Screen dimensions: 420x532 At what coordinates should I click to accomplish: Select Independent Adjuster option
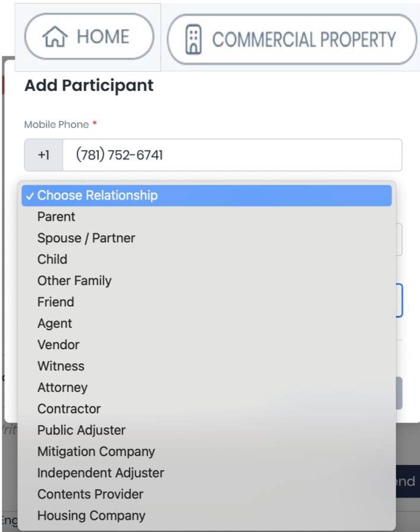coord(100,473)
